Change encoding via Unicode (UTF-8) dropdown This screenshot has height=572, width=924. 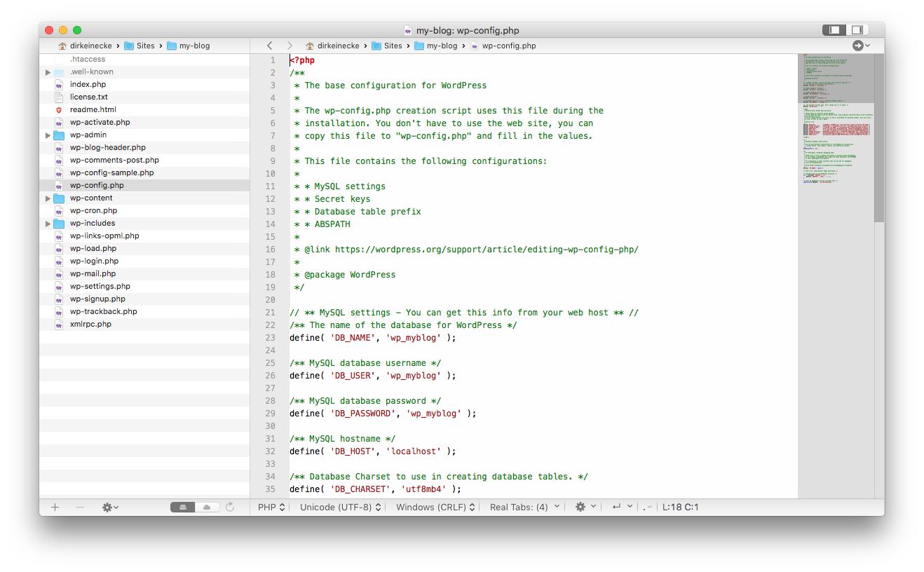pyautogui.click(x=340, y=507)
